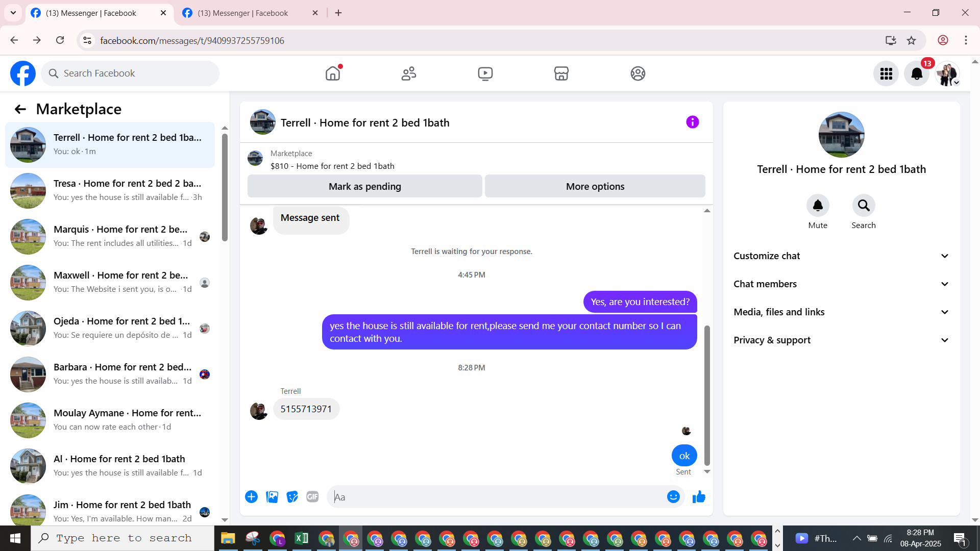The height and width of the screenshot is (551, 980).
Task: Click More options button
Action: click(x=595, y=187)
